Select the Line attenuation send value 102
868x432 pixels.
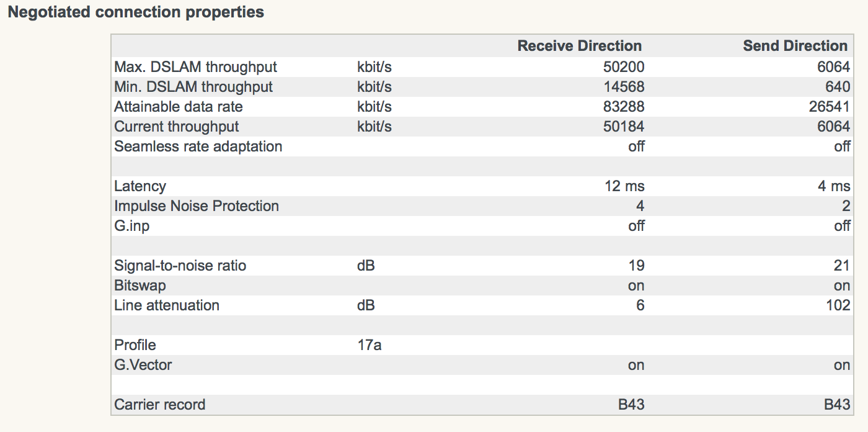838,305
